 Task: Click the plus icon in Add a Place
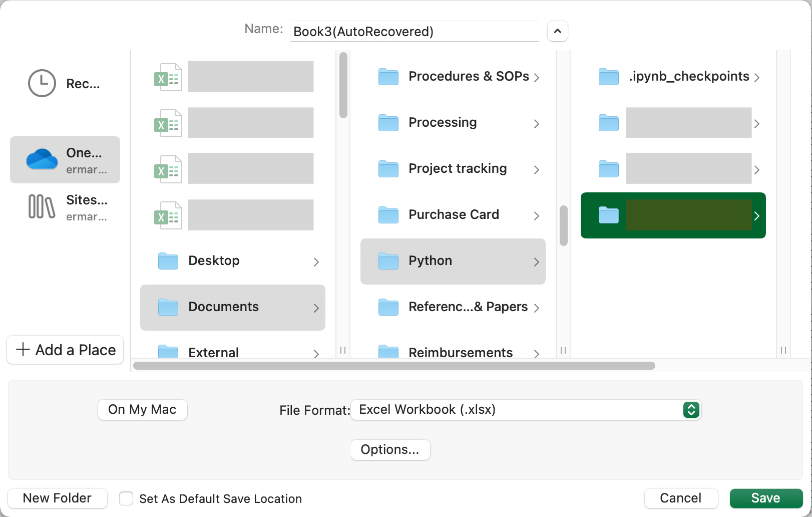pos(23,349)
